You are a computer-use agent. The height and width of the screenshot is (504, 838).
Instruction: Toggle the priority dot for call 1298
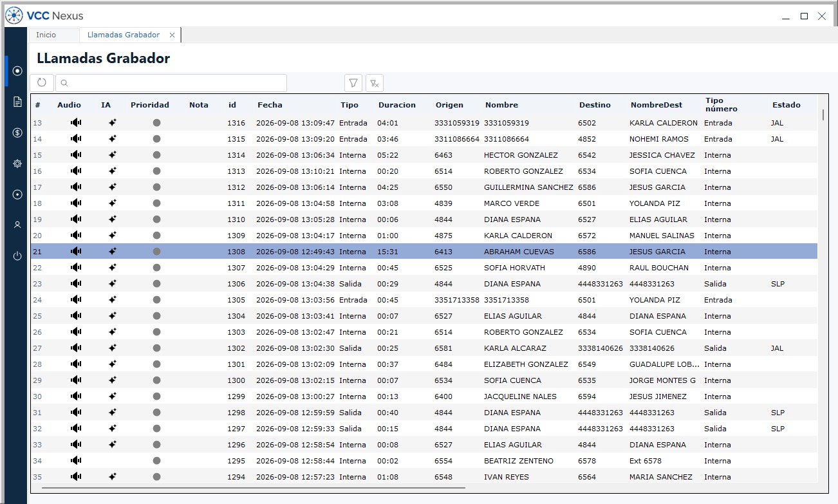156,413
